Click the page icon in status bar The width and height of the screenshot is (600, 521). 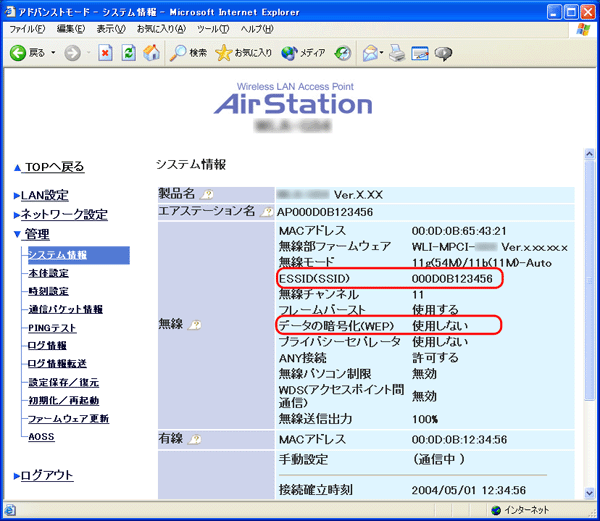coord(10,510)
